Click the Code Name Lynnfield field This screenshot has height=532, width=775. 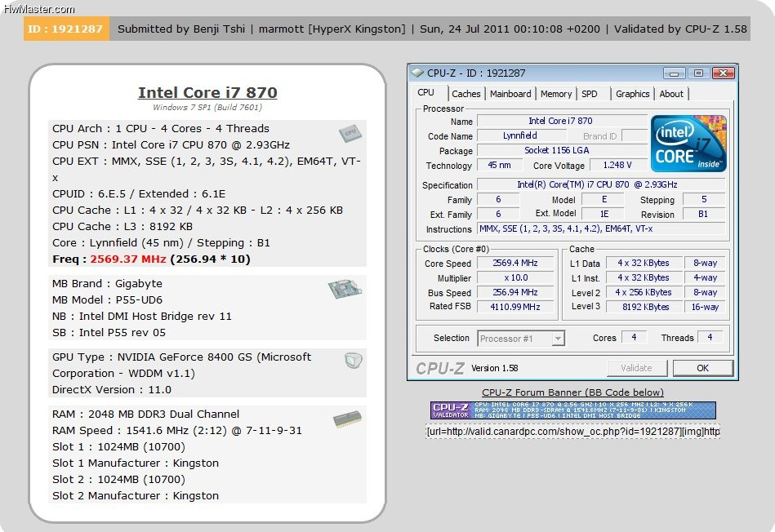click(x=520, y=135)
